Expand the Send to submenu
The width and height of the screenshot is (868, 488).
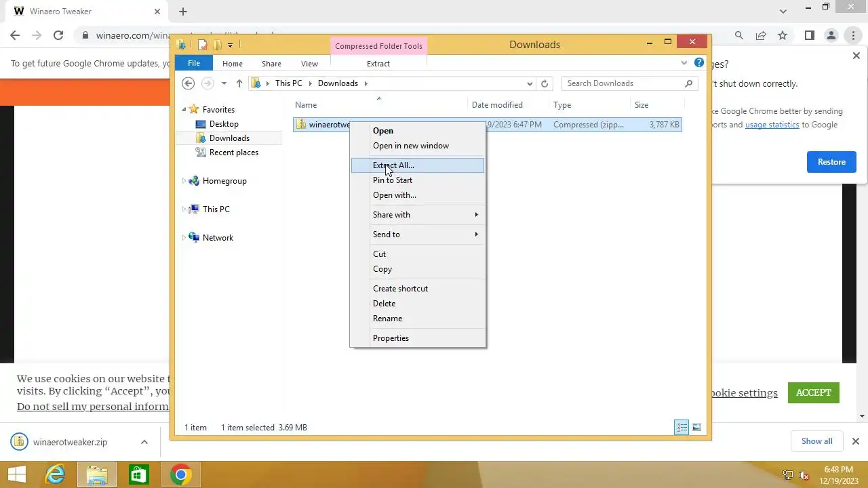[x=418, y=235]
